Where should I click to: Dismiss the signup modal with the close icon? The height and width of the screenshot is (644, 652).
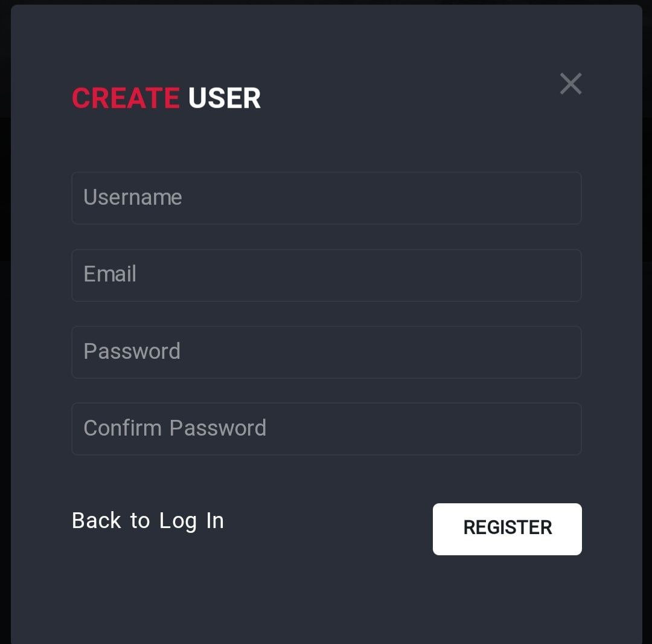570,84
